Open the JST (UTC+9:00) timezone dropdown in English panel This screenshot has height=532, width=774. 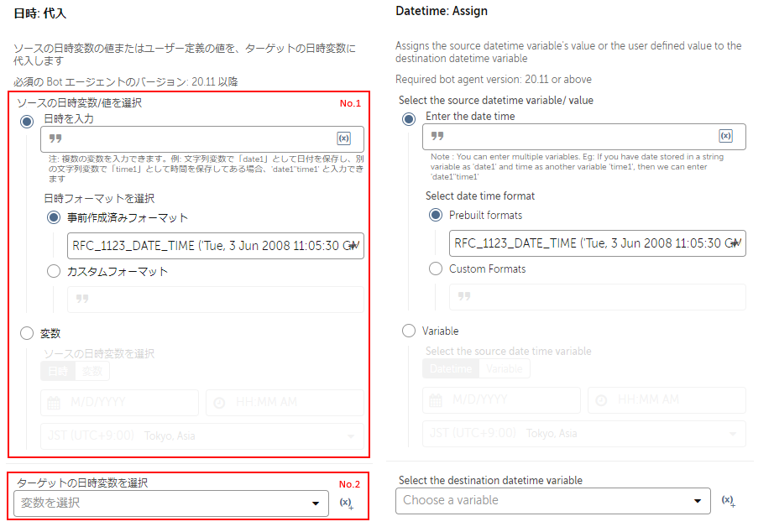point(583,434)
